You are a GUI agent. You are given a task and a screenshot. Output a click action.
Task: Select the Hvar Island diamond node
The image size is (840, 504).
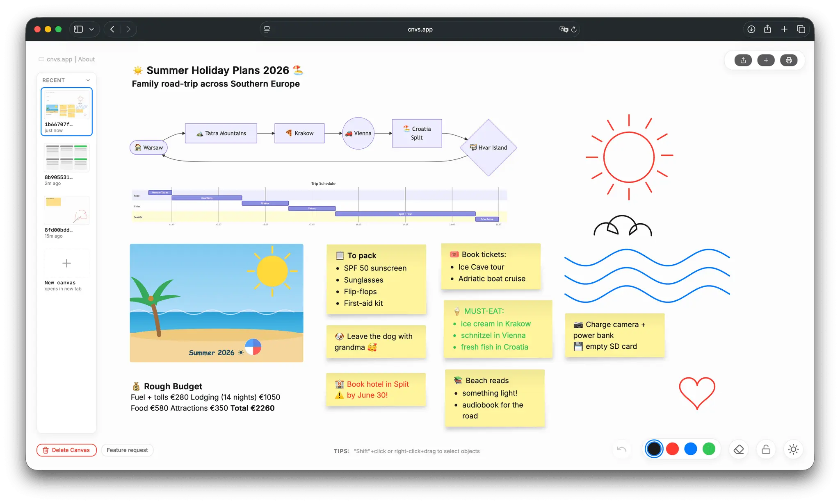[x=488, y=148]
